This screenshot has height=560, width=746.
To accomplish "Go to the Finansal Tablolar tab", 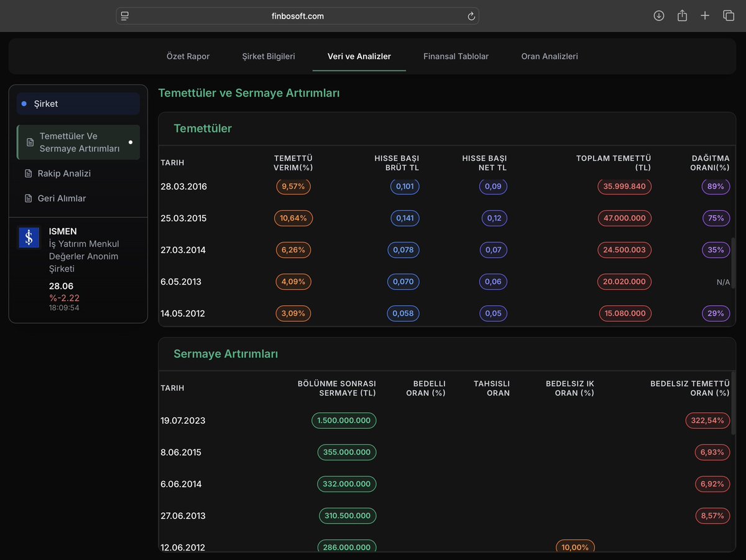I will tap(456, 56).
